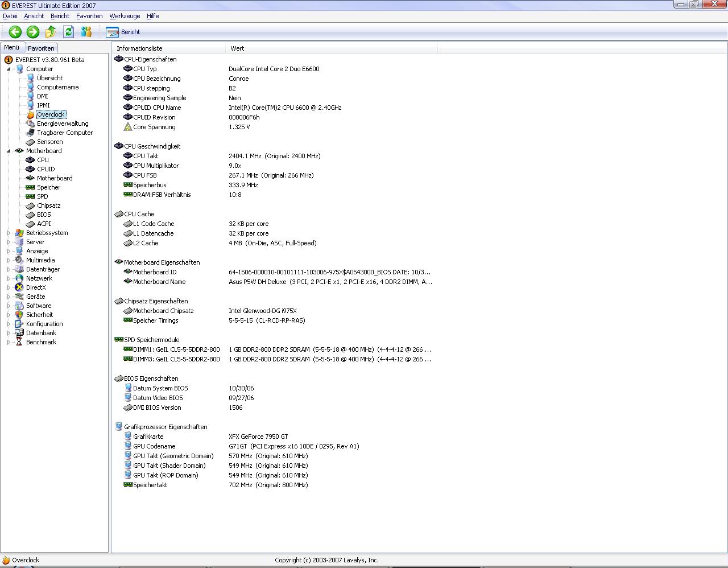
Task: Select the Motherboard Name row
Action: coord(274,282)
